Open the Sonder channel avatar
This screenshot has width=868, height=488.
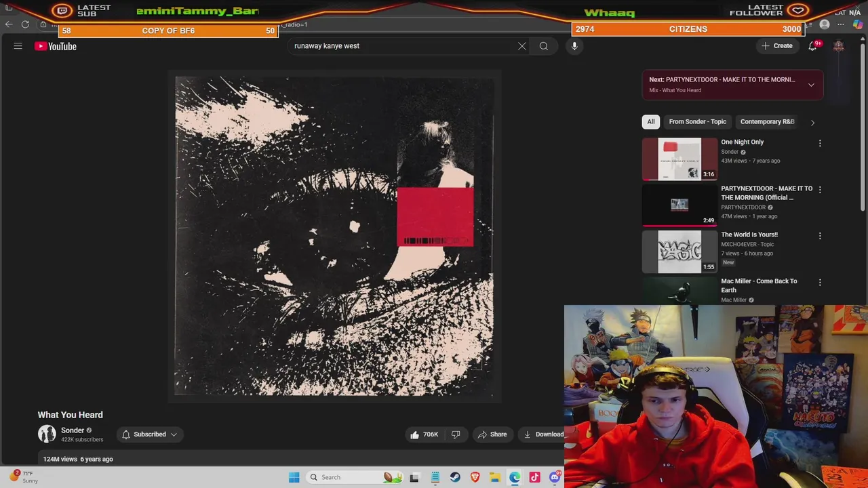47,434
